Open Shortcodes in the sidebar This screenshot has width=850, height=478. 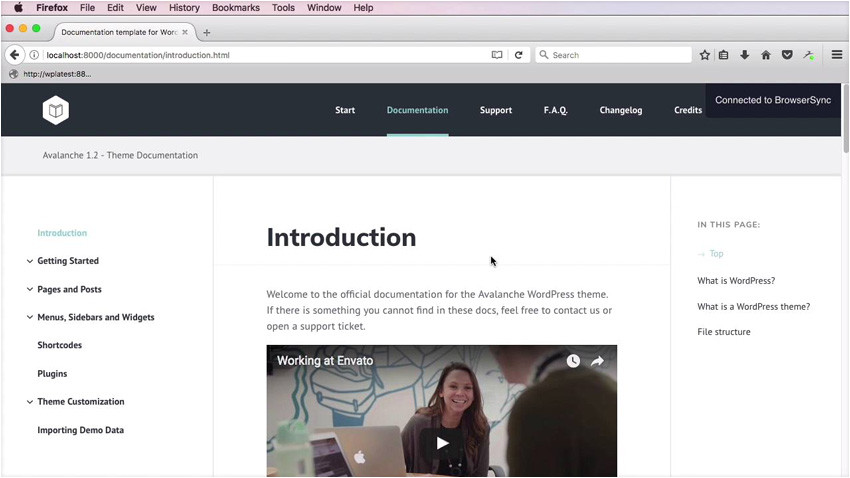(x=60, y=345)
